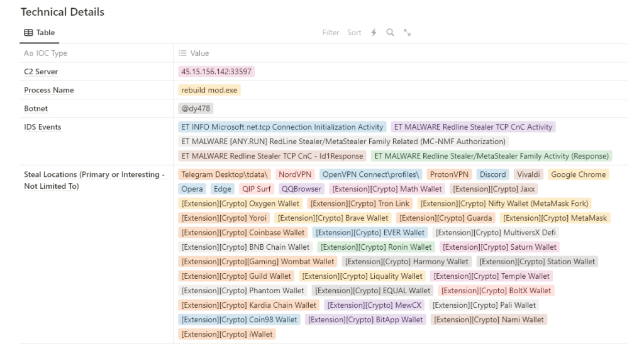The width and height of the screenshot is (644, 353).
Task: Click the Coin98 Wallet extension tag
Action: (239, 320)
